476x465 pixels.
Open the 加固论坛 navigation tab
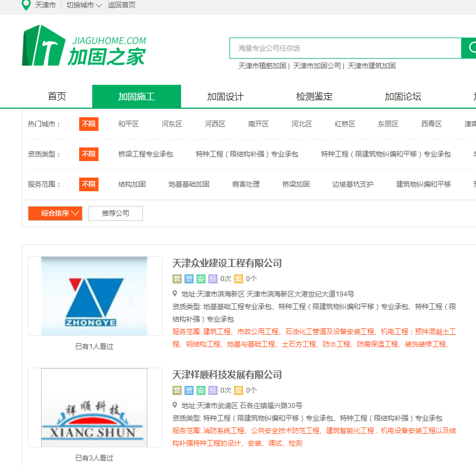403,97
